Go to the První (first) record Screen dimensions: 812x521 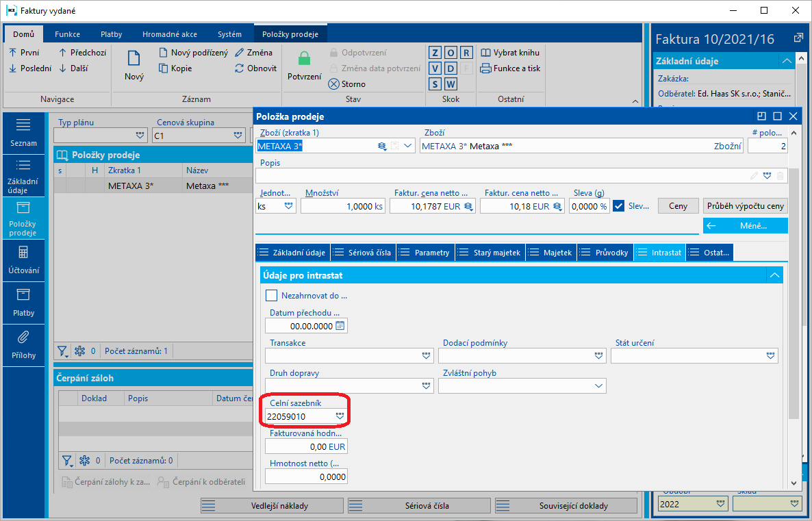point(24,52)
